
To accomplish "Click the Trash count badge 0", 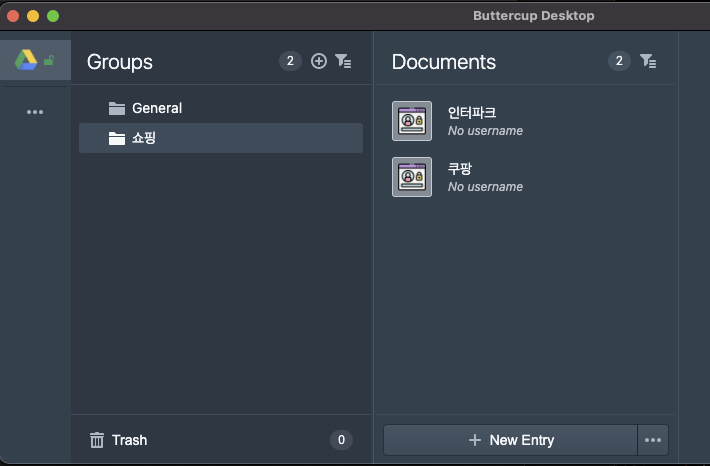I will click(341, 440).
